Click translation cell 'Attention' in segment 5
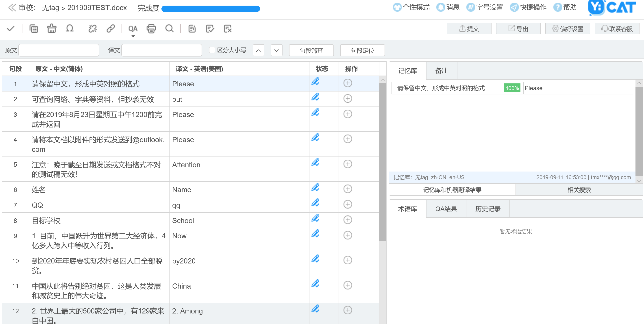This screenshot has height=324, width=644. (239, 169)
